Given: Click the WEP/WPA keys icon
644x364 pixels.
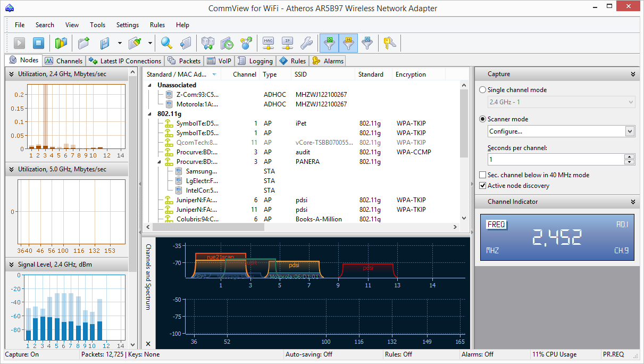Looking at the screenshot, I should tap(390, 43).
